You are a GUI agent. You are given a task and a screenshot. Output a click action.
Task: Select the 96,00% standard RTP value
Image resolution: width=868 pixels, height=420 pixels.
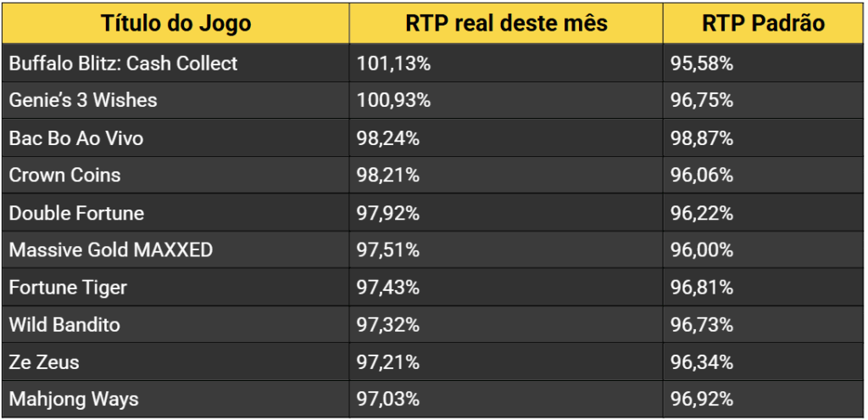(702, 250)
